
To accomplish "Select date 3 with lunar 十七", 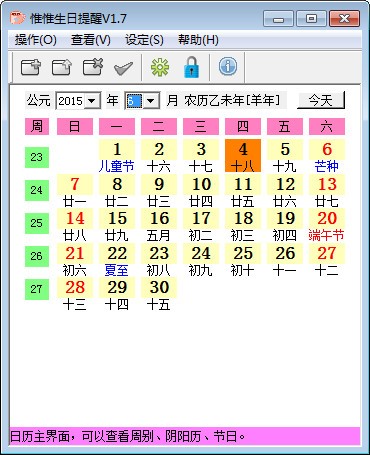I will click(201, 156).
